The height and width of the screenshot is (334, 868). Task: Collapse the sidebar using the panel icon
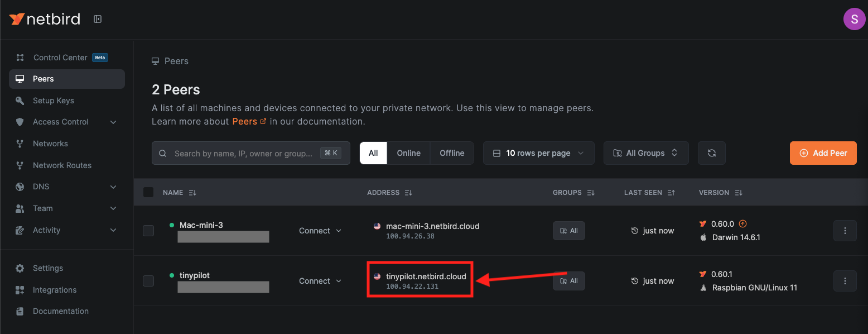coord(98,18)
